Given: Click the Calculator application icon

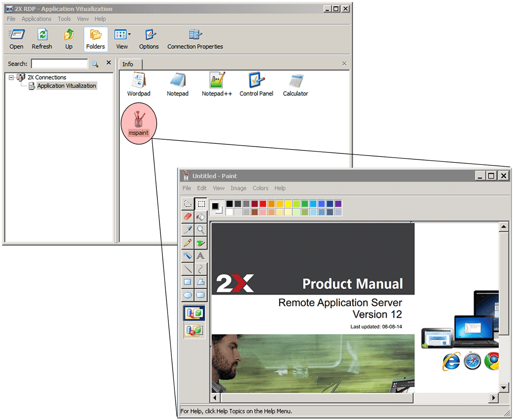Looking at the screenshot, I should 295,84.
